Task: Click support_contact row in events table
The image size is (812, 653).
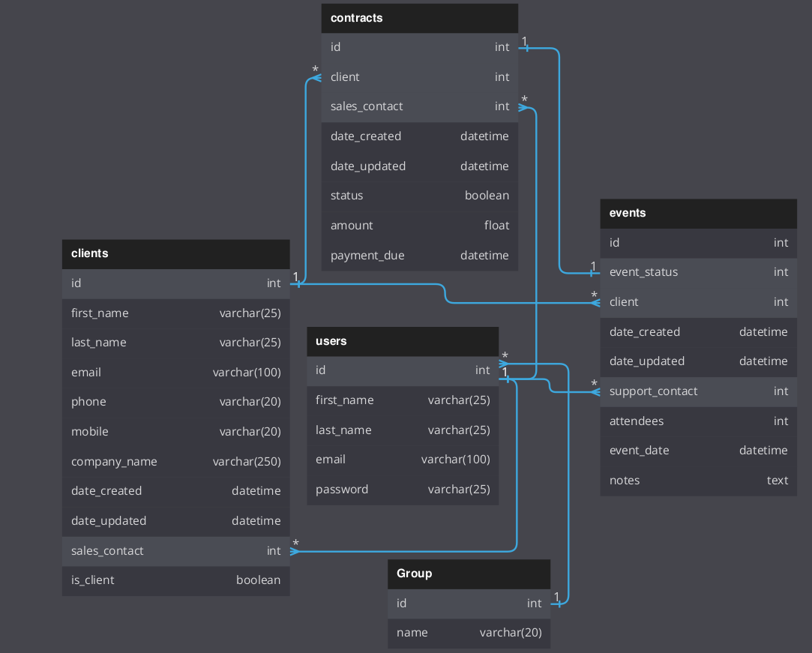Action: tap(698, 391)
